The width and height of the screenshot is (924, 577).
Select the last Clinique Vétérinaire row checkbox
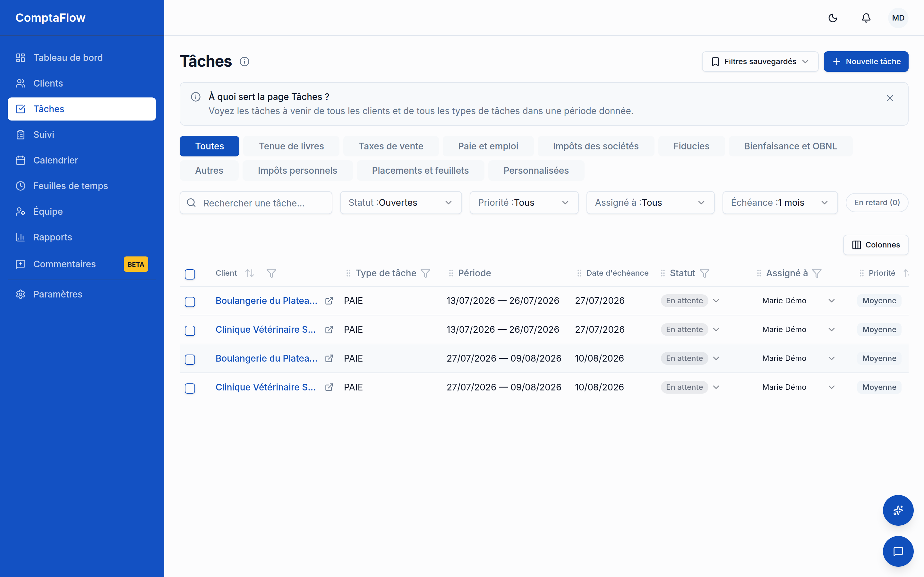(190, 388)
